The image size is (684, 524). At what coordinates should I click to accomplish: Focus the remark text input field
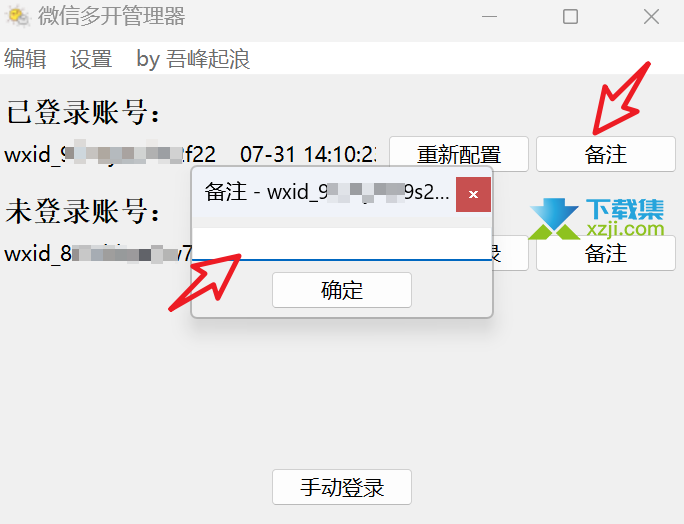[342, 244]
